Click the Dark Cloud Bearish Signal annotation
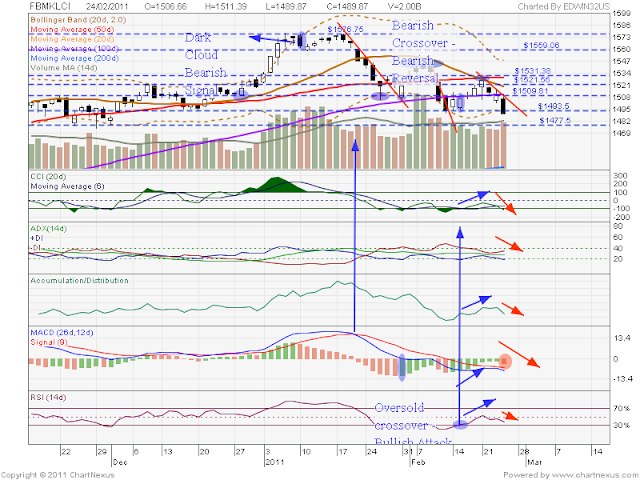The image size is (640, 480). [x=206, y=64]
